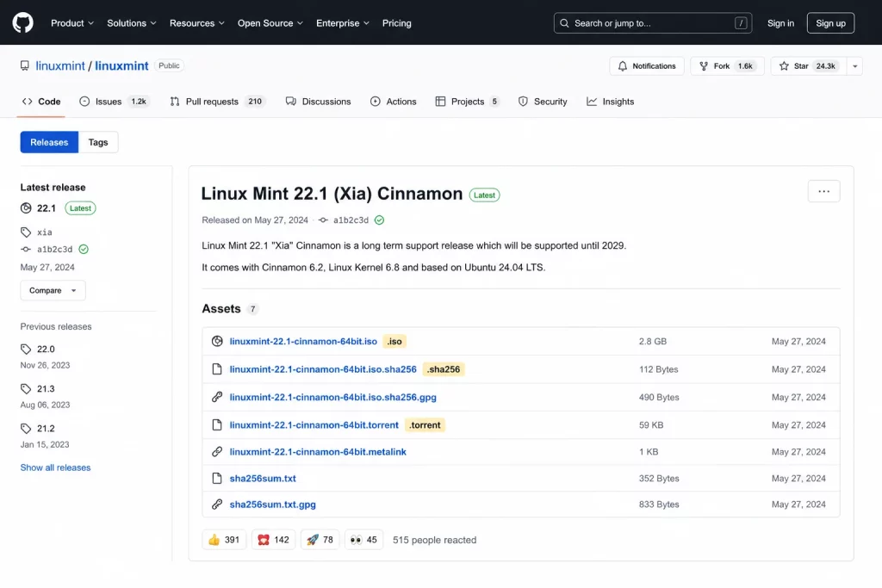Expand the Open Source menu
Image resolution: width=882 pixels, height=588 pixels.
[x=270, y=23]
